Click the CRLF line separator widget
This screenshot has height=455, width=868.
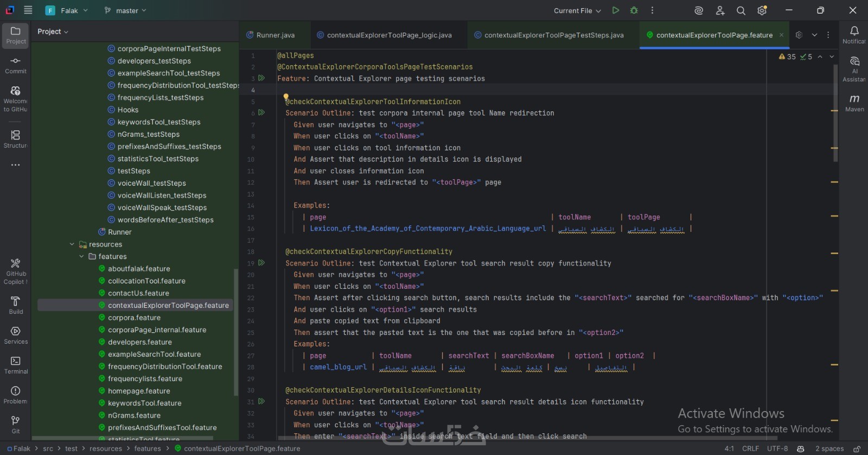(x=750, y=448)
